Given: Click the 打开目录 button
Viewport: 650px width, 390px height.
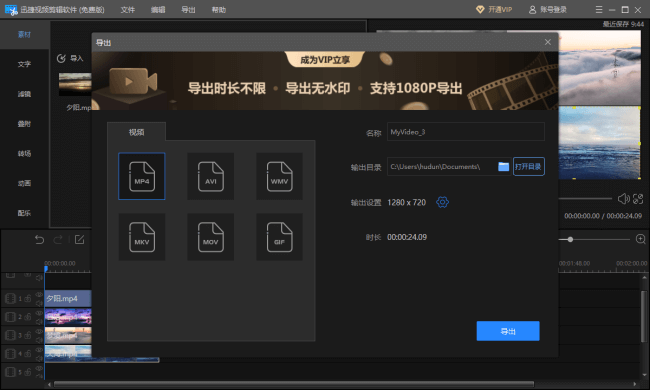Looking at the screenshot, I should point(529,167).
